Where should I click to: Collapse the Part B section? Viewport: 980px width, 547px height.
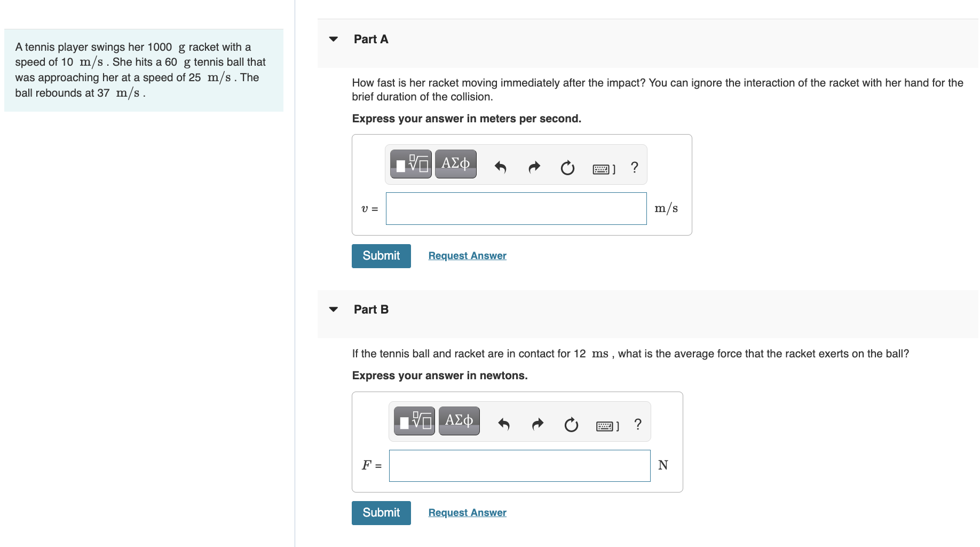[334, 309]
